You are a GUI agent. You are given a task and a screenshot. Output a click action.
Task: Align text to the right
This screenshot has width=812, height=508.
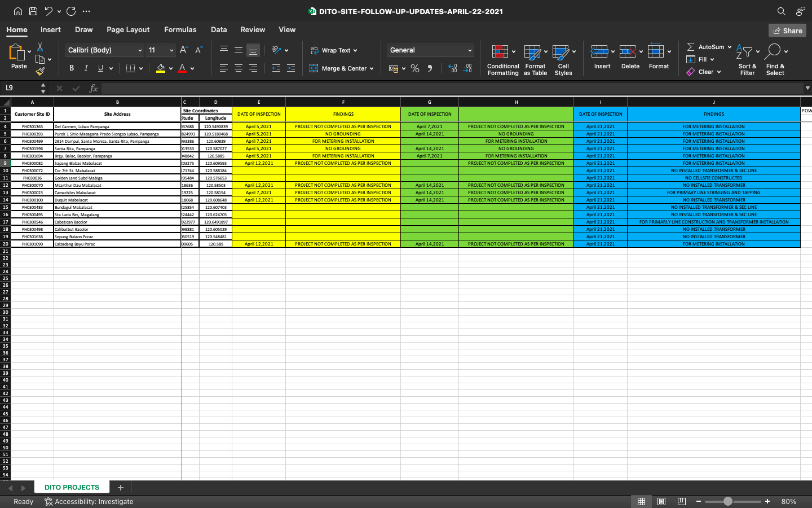[253, 68]
